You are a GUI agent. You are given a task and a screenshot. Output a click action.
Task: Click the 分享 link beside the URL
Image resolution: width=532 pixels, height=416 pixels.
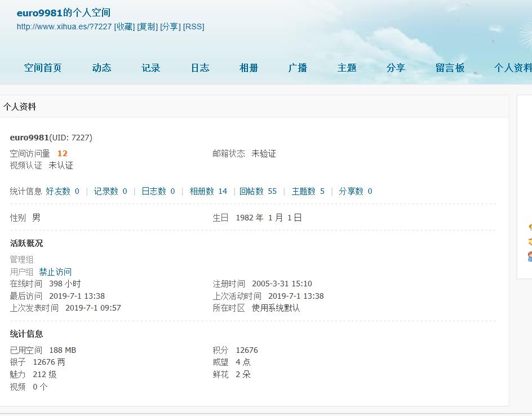tap(170, 26)
